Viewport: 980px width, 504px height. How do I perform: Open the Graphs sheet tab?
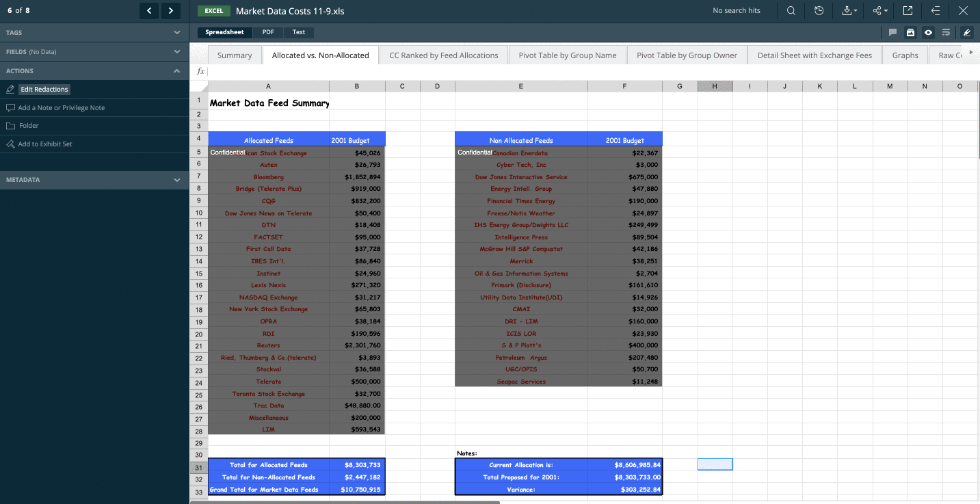(905, 55)
